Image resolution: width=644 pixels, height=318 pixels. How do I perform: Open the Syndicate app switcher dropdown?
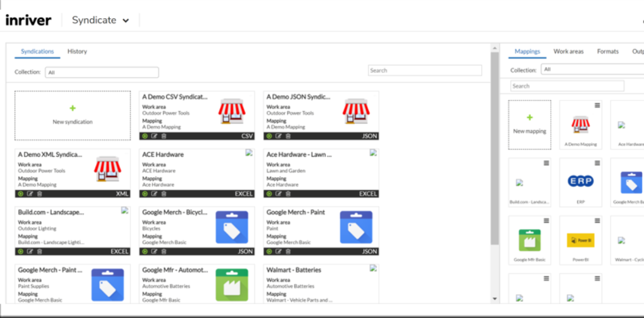tap(100, 20)
